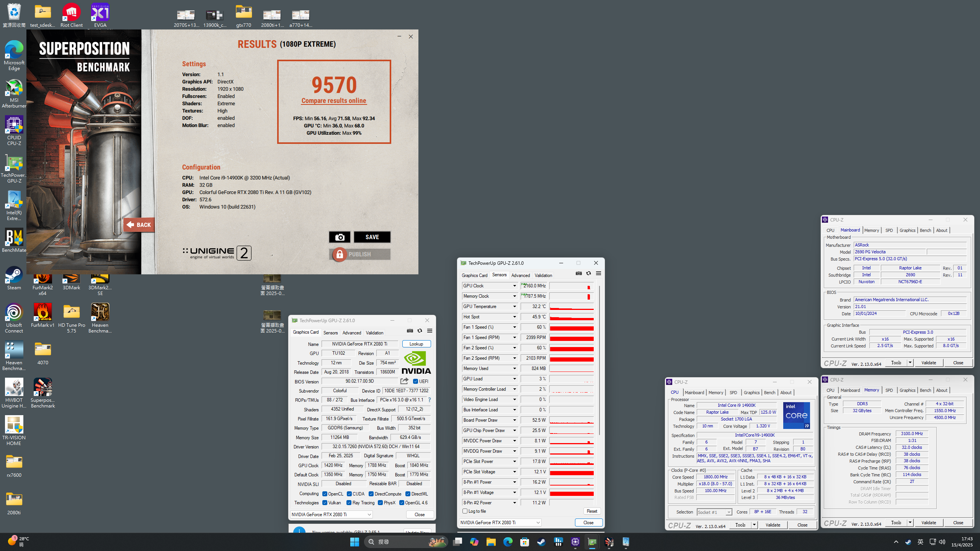The image size is (980, 551).
Task: Open TR-VISION HOME desktop icon
Action: pos(14,430)
